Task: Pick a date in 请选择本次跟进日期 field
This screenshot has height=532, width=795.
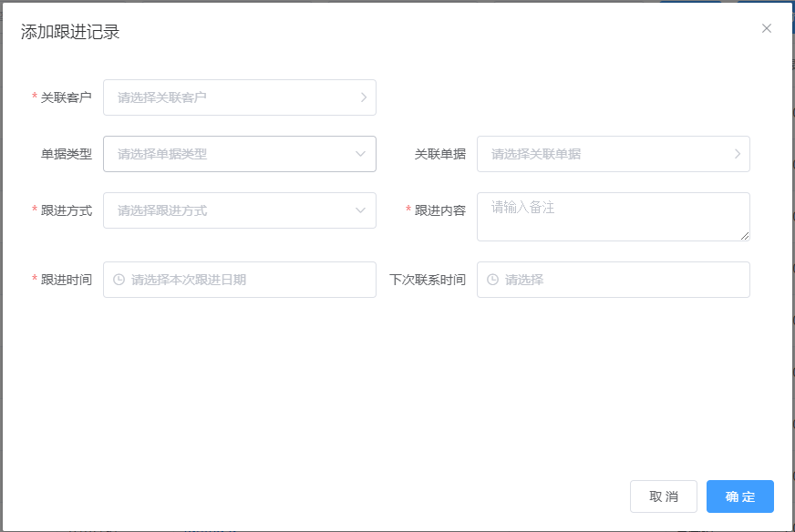Action: (239, 280)
